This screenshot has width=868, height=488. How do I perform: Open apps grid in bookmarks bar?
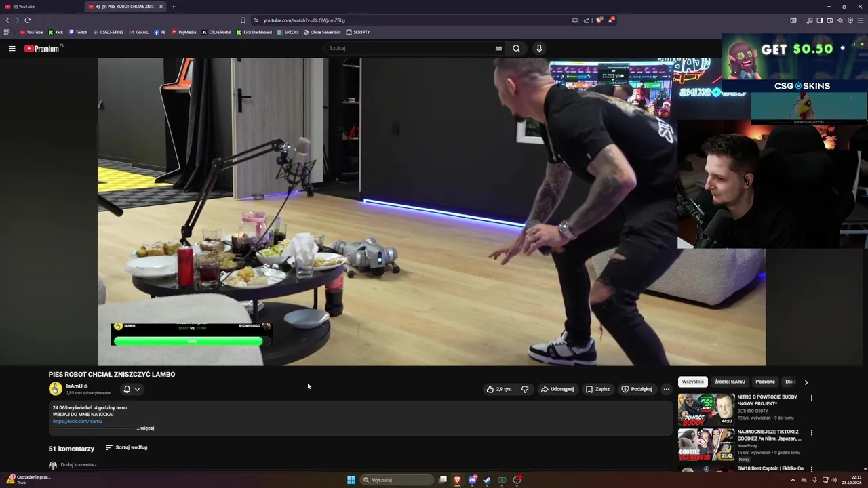coord(7,32)
